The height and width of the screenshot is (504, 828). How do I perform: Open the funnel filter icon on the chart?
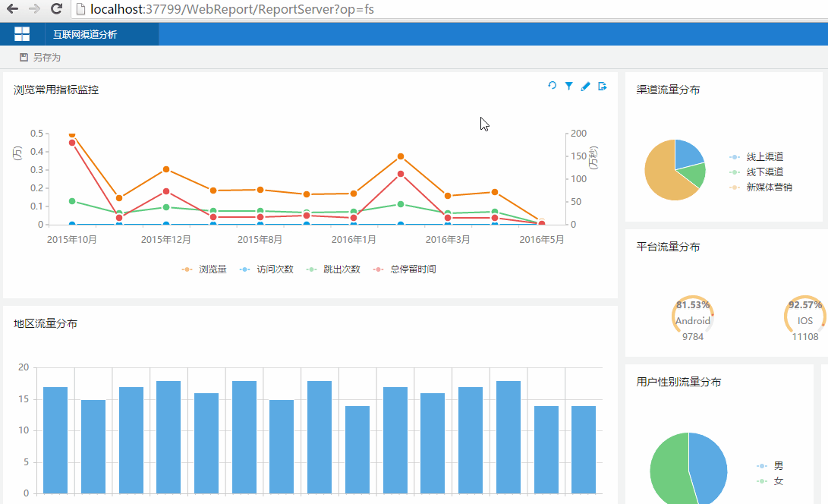click(568, 86)
